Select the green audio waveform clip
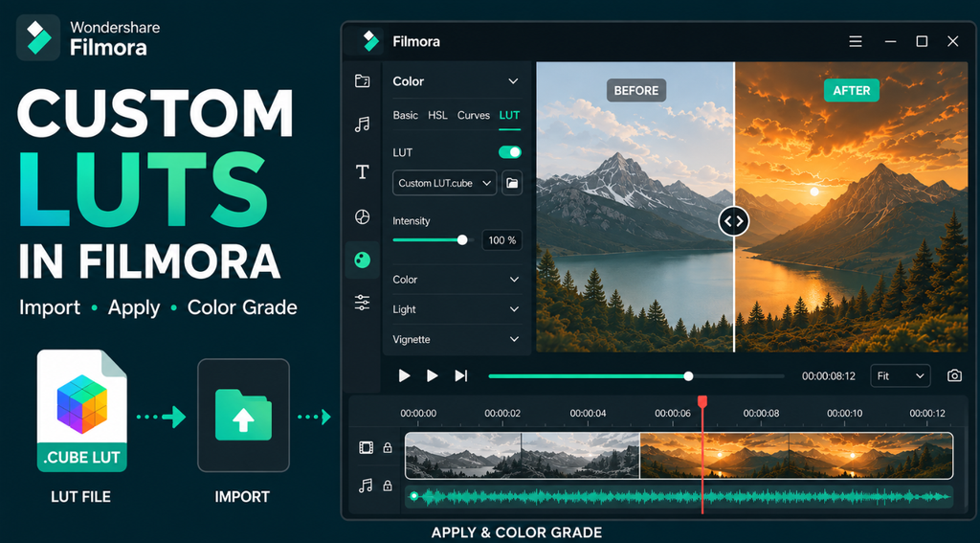Screen dimensions: 980x543 point(679,497)
